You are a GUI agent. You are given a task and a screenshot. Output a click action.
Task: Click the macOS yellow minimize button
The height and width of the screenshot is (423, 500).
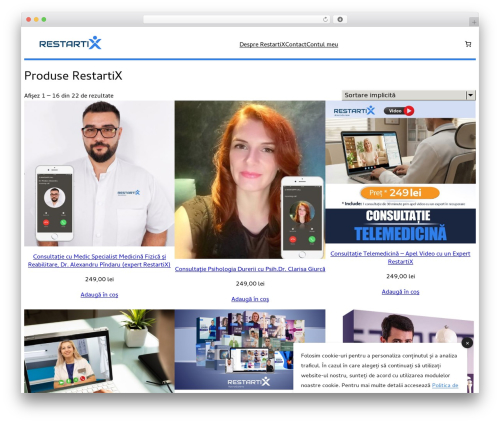coord(36,20)
